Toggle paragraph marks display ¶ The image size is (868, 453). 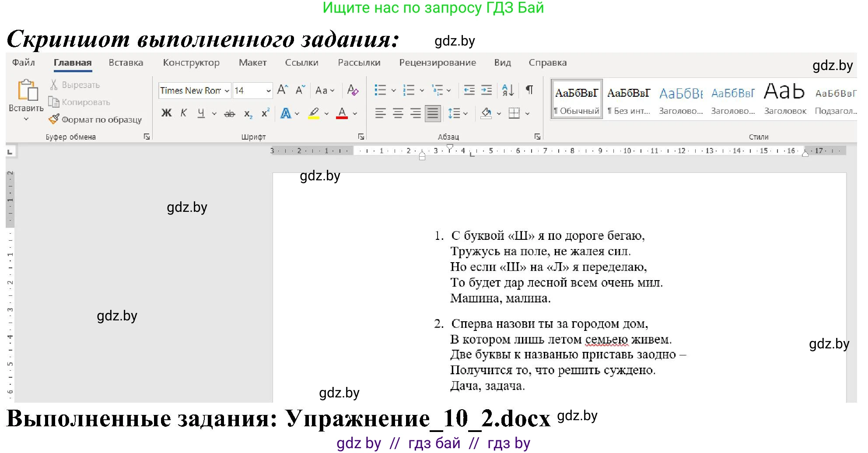(529, 90)
